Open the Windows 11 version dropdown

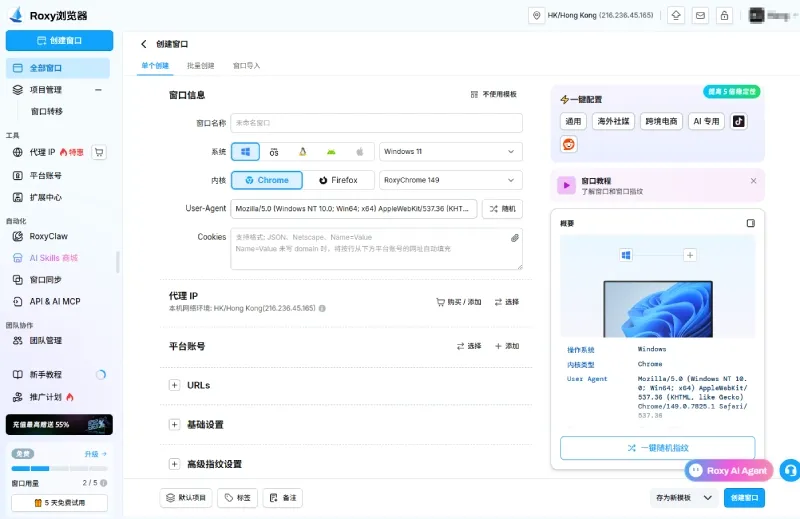(x=451, y=152)
